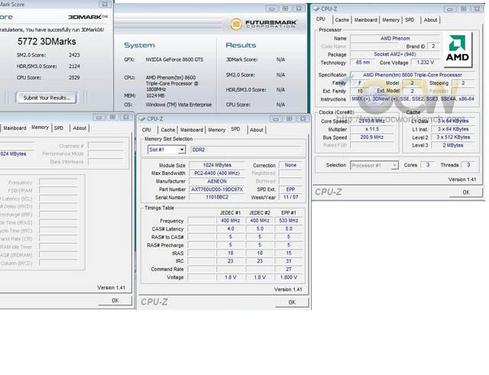
Task: Switch to CPU tab in SPD CPU-Z window
Action: pyautogui.click(x=146, y=130)
